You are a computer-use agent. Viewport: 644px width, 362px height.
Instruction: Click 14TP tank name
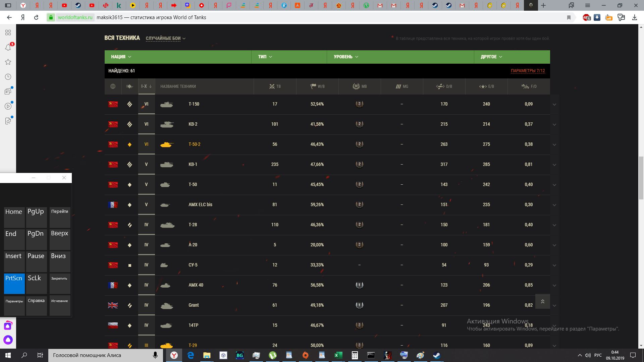click(x=194, y=325)
